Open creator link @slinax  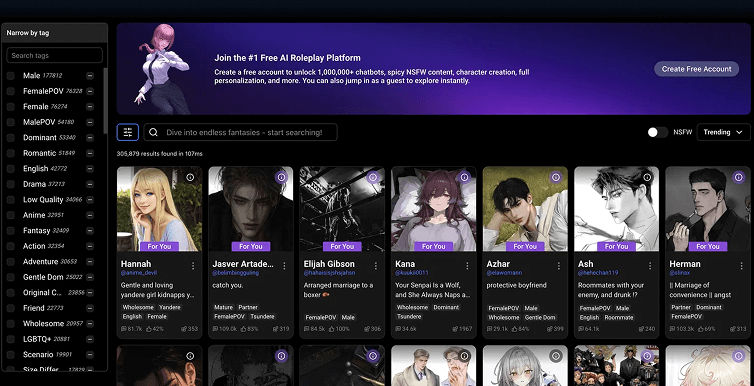[679, 273]
